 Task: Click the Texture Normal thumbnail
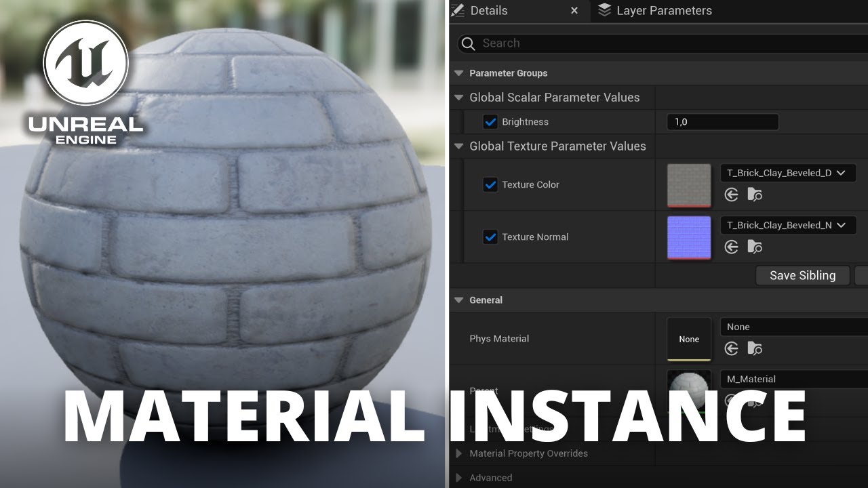click(689, 237)
